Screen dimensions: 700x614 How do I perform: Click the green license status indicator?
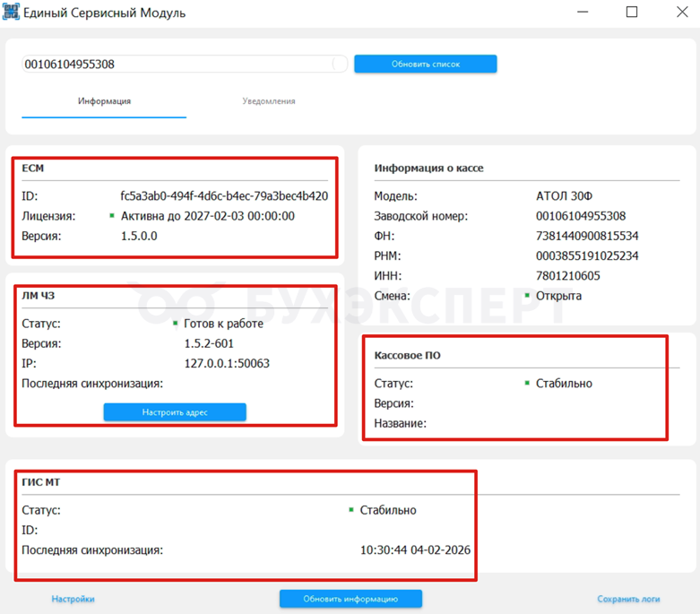pos(112,216)
